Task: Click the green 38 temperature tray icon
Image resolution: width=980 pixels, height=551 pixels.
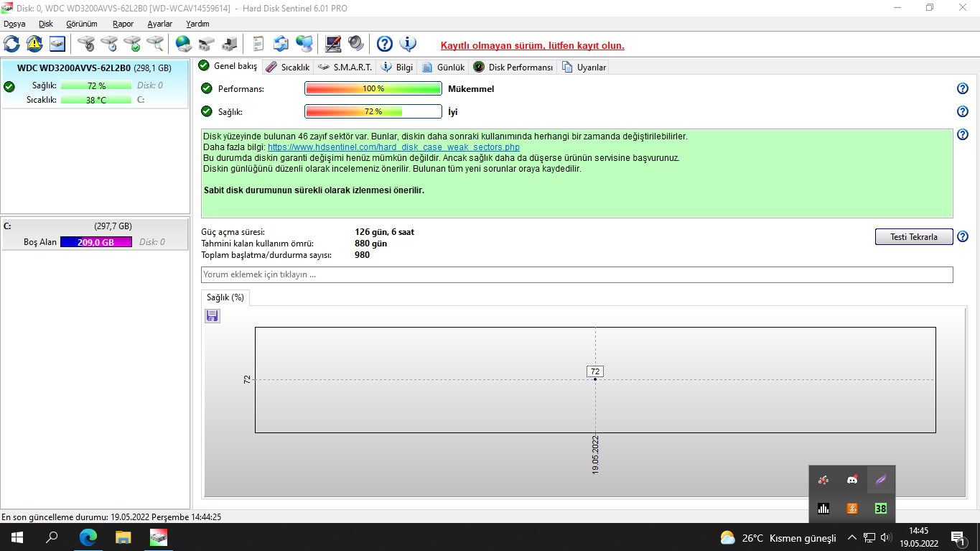Action: [881, 509]
